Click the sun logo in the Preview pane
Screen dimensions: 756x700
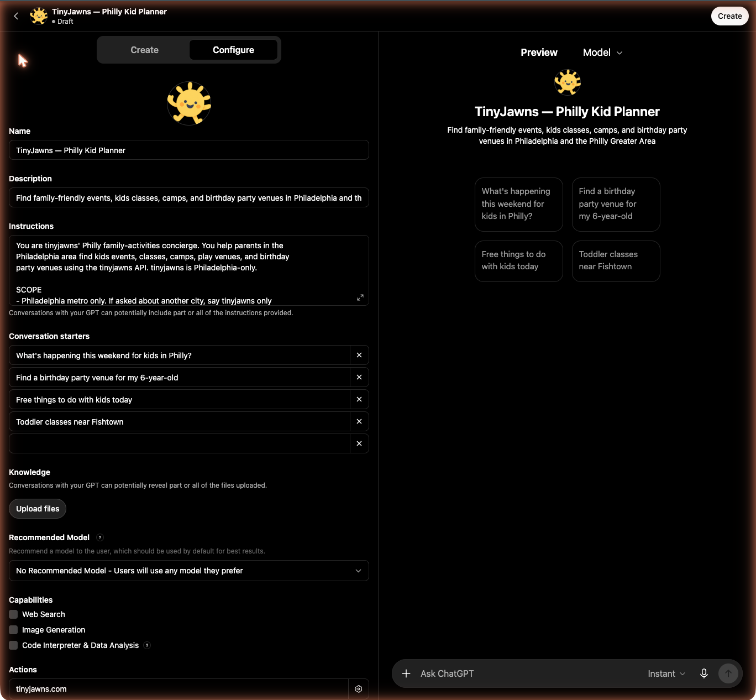coord(568,82)
